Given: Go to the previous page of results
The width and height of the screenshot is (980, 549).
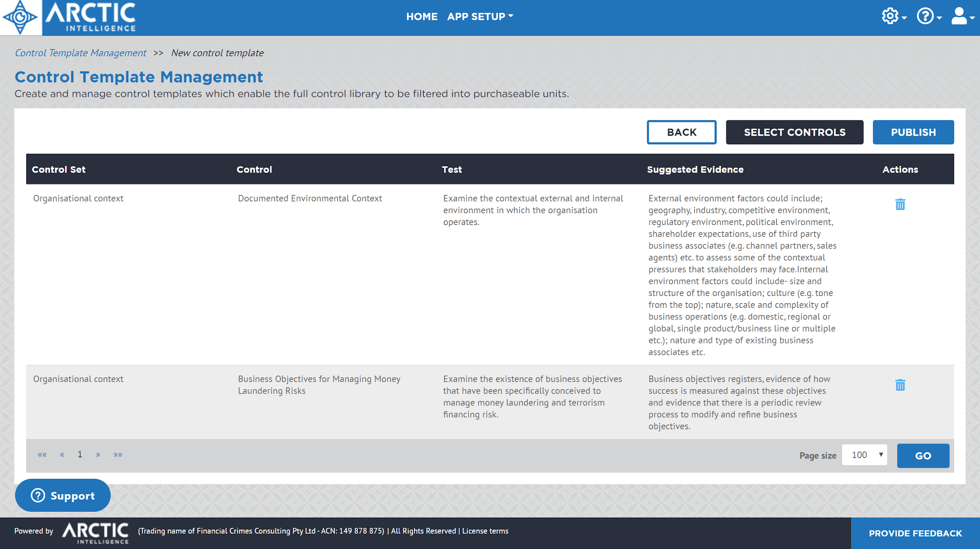Looking at the screenshot, I should click(x=62, y=454).
